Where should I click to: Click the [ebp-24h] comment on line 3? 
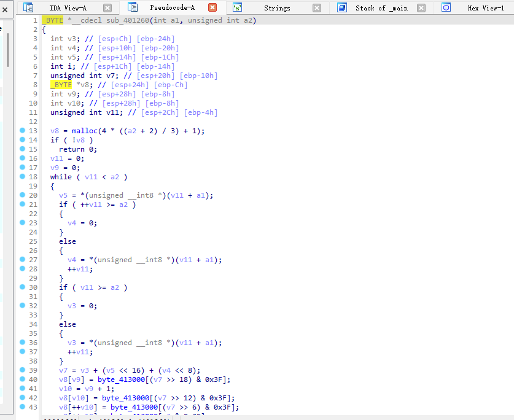click(156, 39)
